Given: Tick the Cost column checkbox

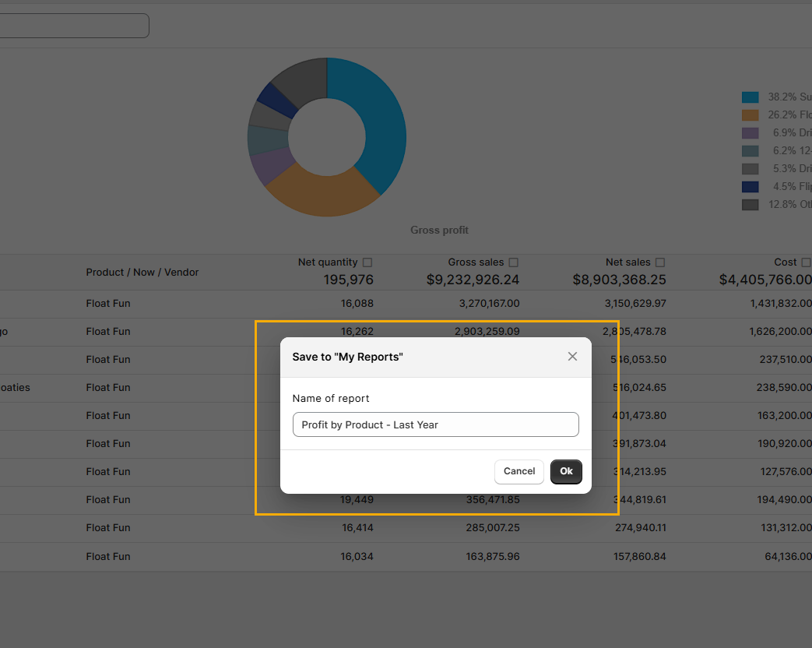Looking at the screenshot, I should pyautogui.click(x=806, y=262).
